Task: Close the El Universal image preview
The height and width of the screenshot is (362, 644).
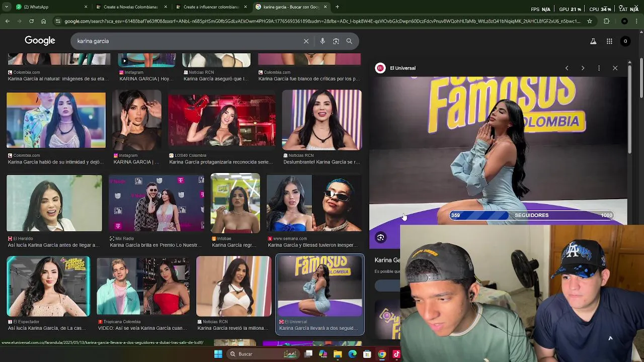Action: click(615, 68)
